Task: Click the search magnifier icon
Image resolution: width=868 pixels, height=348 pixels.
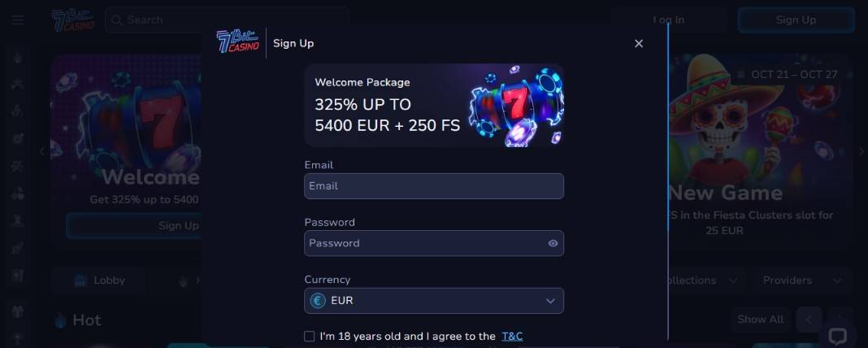Action: pos(117,20)
